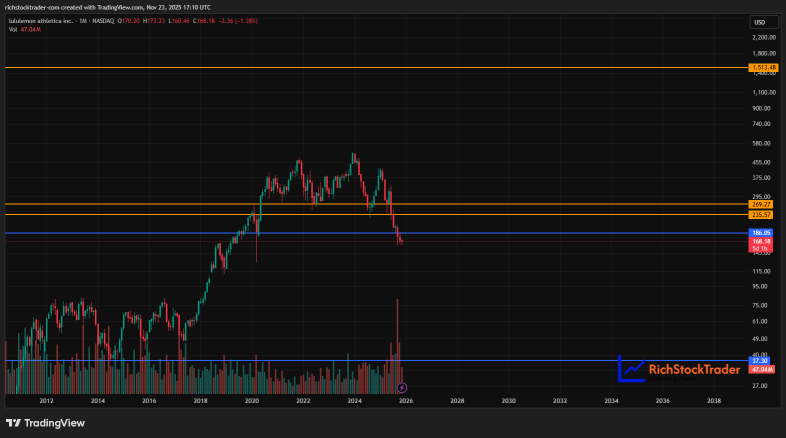This screenshot has height=438, width=786.
Task: Click the 1,513.48 orange price label
Action: (763, 67)
